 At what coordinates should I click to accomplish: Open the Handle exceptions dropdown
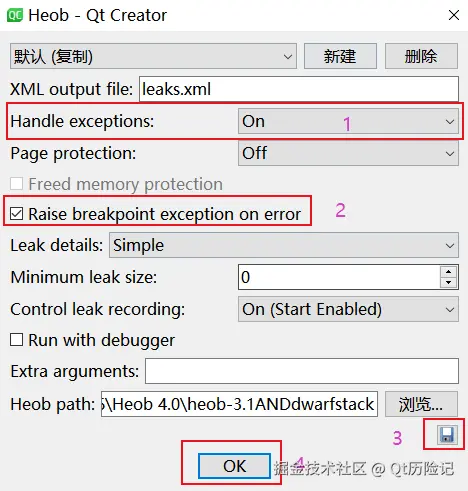[x=348, y=121]
